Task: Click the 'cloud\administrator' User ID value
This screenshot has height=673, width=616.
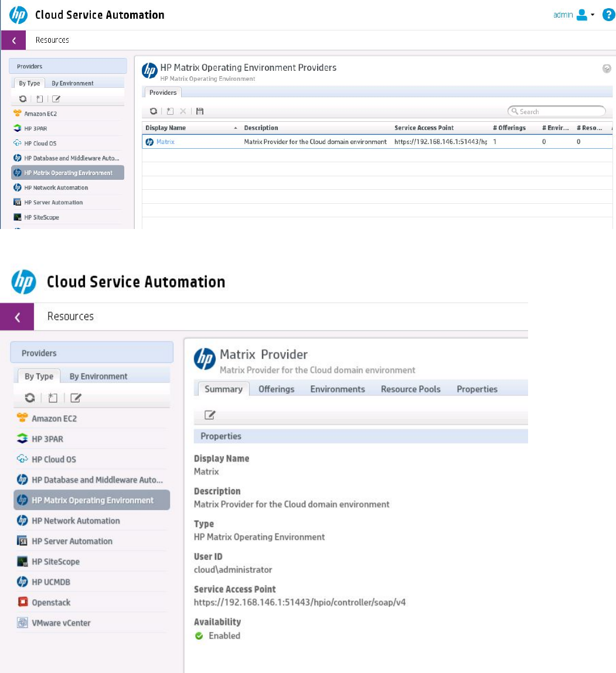Action: coord(233,569)
